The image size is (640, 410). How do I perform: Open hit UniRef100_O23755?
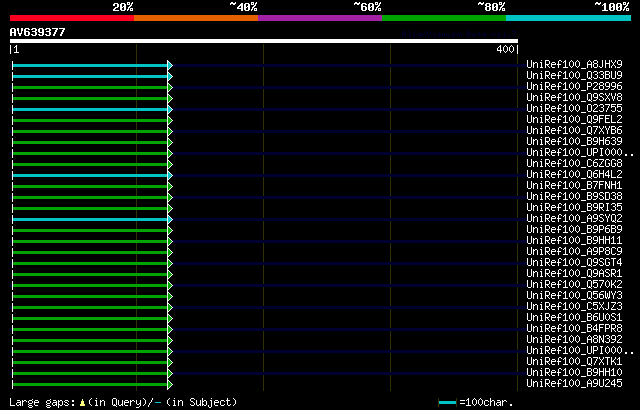tap(574, 109)
